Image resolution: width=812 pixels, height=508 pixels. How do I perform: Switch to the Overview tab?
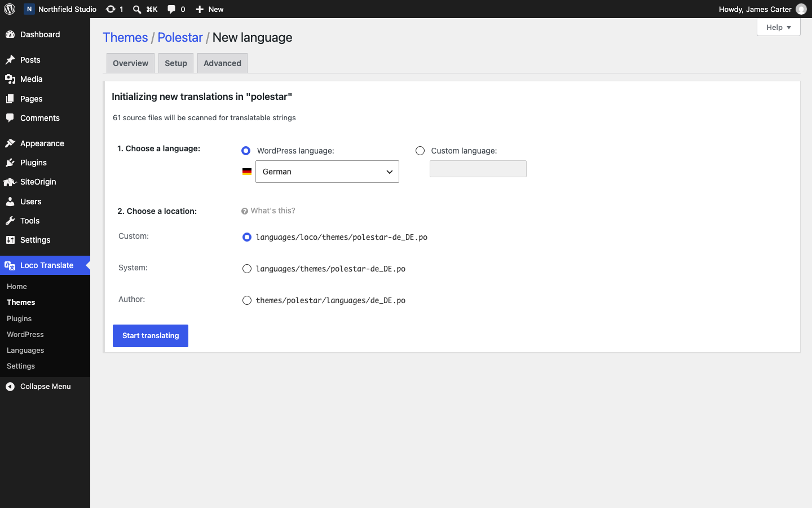pos(130,63)
